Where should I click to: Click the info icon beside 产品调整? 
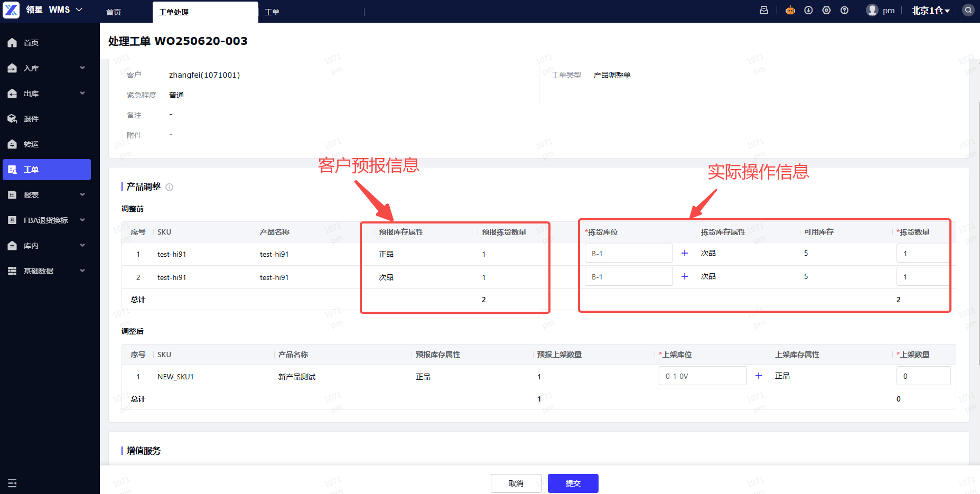coord(170,187)
